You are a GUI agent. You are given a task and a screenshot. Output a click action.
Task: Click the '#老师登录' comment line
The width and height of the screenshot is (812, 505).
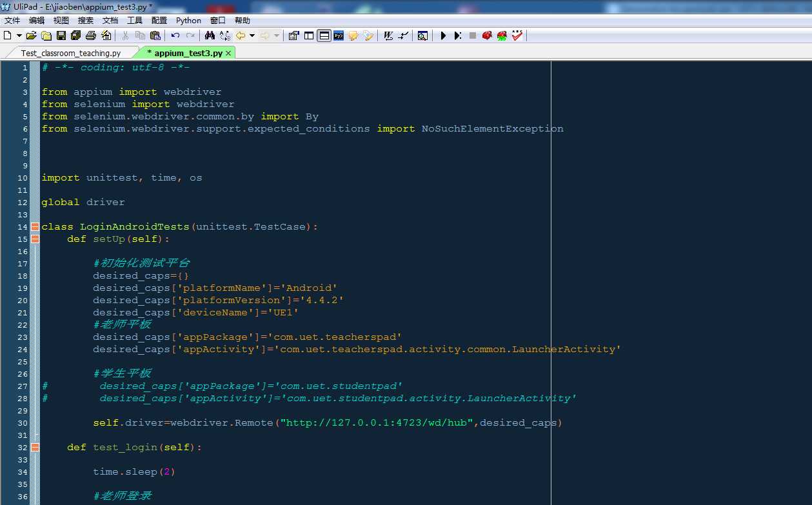tap(122, 496)
